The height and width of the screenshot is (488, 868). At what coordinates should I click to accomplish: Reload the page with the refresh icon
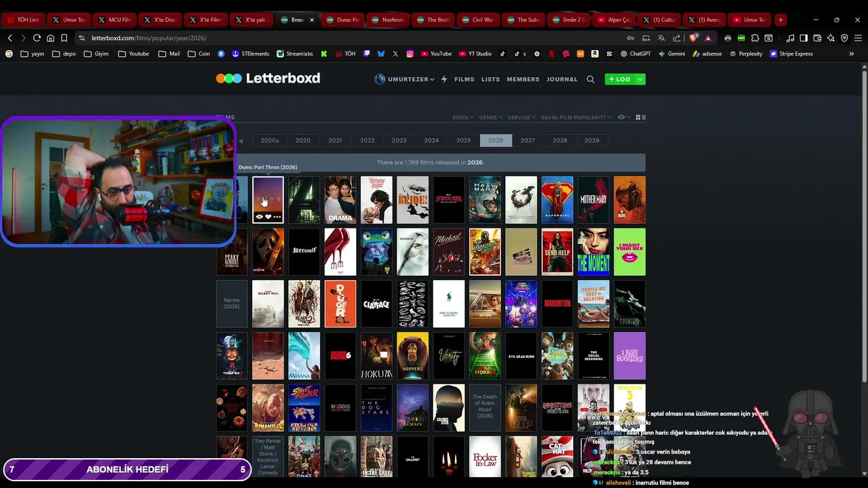37,38
